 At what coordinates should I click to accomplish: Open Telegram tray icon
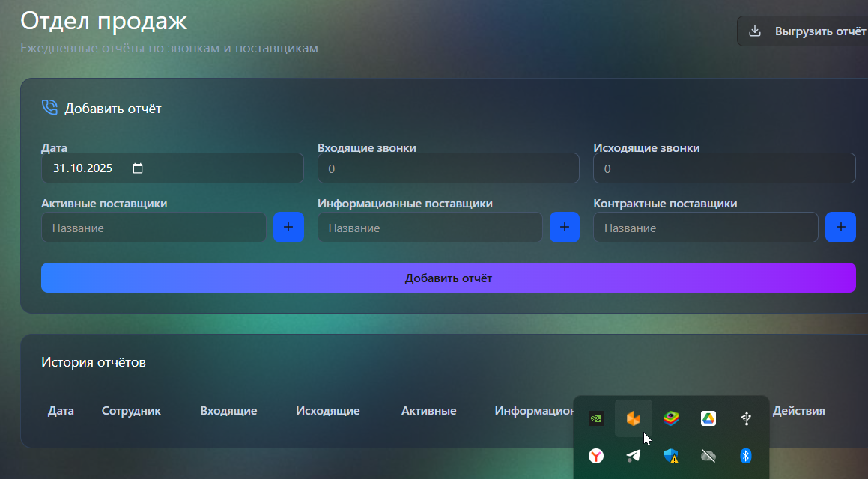click(x=634, y=456)
